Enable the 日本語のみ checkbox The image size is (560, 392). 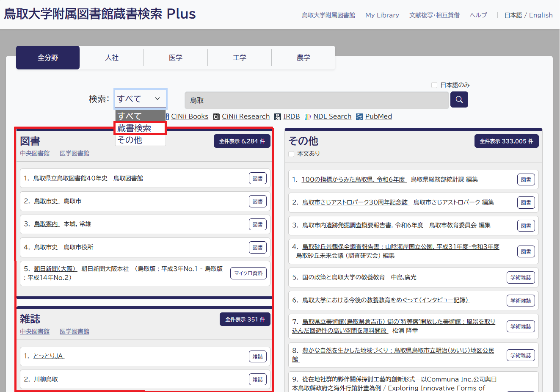click(x=434, y=85)
